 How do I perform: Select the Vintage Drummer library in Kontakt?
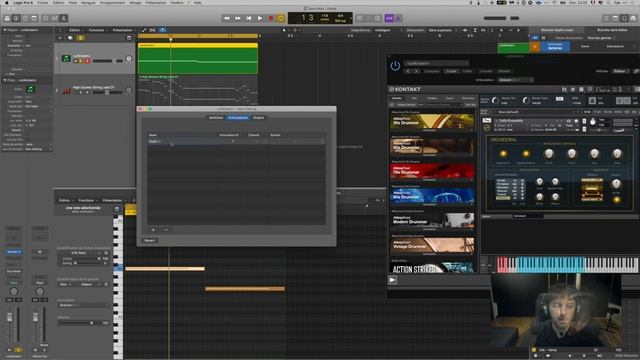[x=432, y=246]
